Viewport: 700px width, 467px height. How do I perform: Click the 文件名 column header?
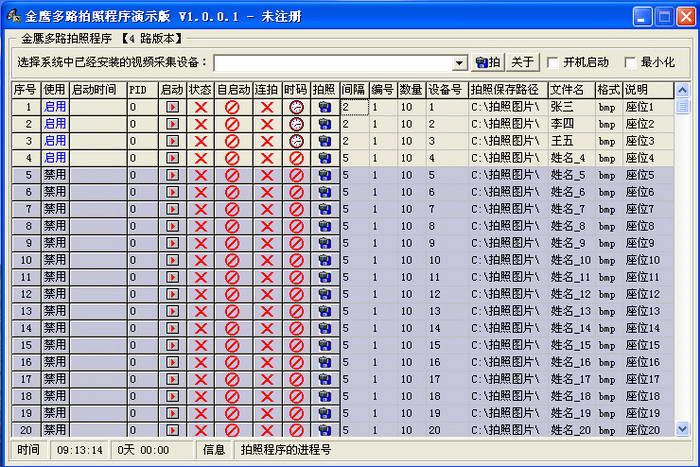pyautogui.click(x=571, y=90)
